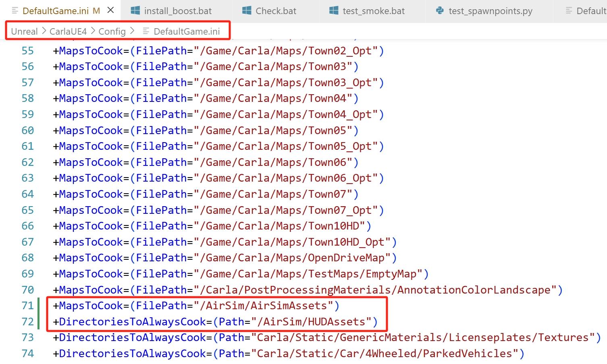This screenshot has height=364, width=607.
Task: Click the file icon on the rightmost Default tab
Action: [x=569, y=10]
